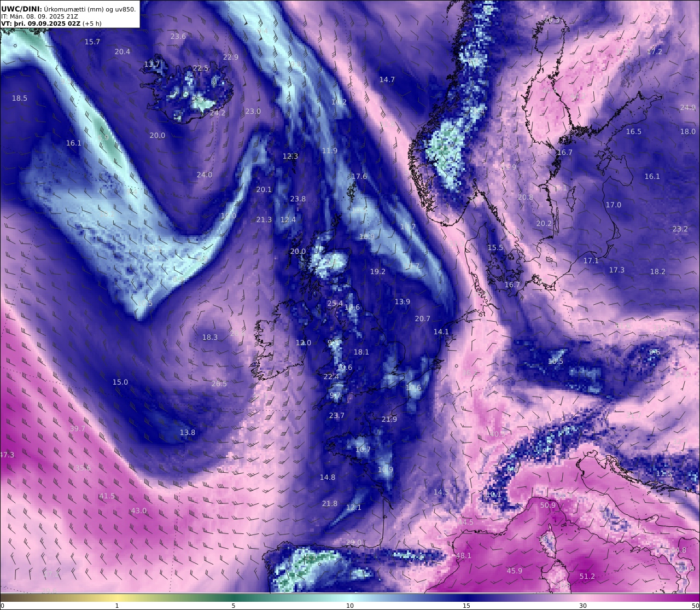Click the 14.8 value west of Brittany
This screenshot has width=700, height=610.
pyautogui.click(x=328, y=478)
